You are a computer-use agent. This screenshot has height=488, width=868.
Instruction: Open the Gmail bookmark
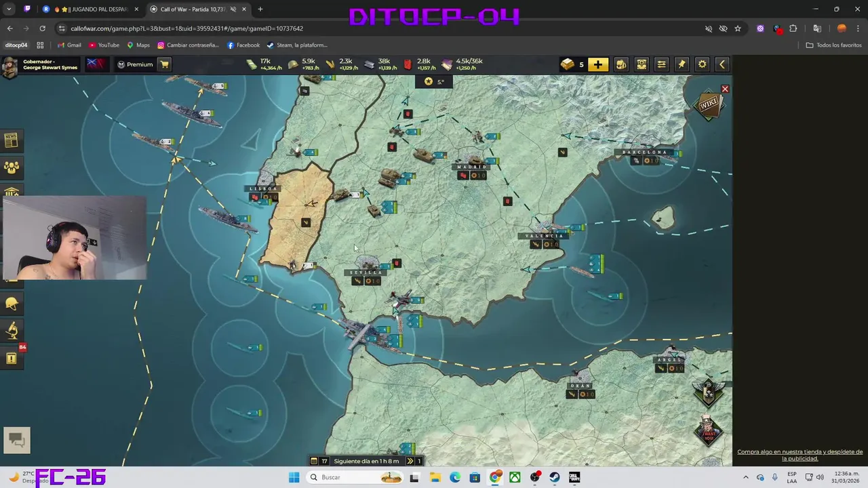point(69,45)
